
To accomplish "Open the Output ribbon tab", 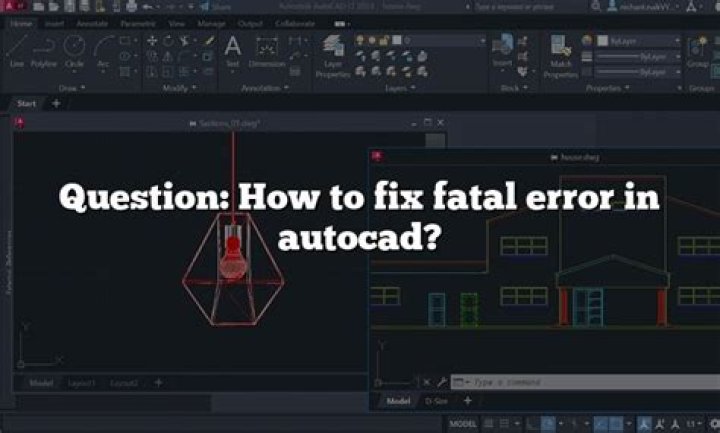I will [x=250, y=23].
